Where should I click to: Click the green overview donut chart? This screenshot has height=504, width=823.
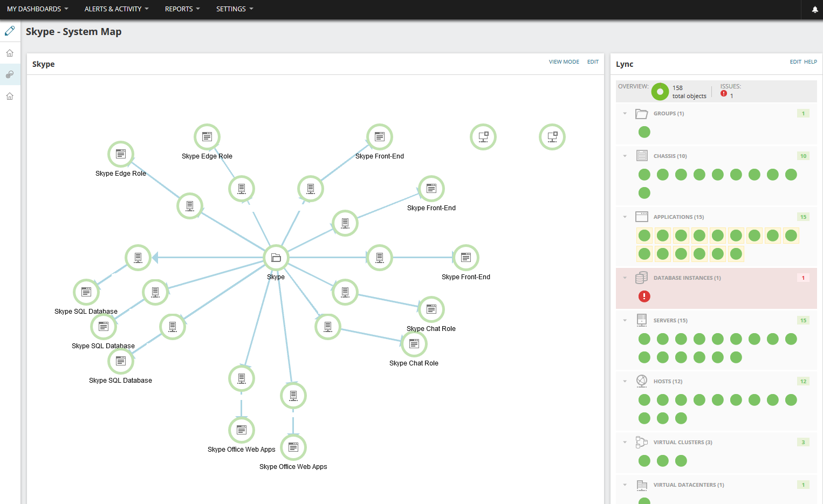click(x=660, y=92)
